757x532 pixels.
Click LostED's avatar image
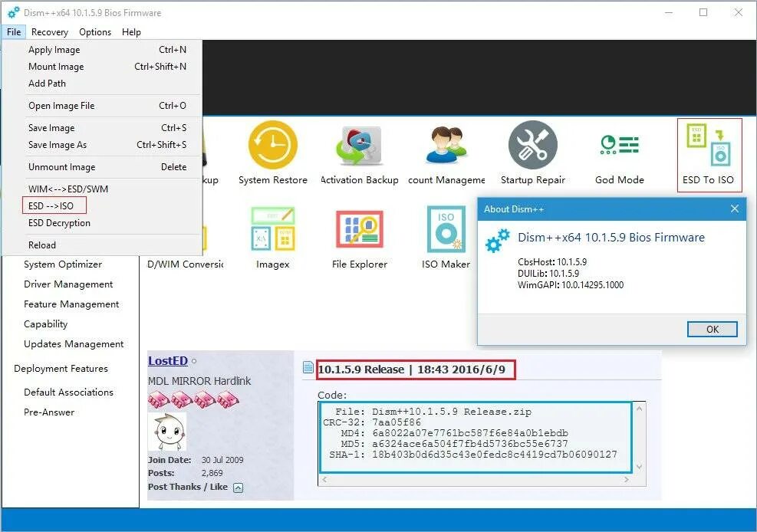point(167,431)
